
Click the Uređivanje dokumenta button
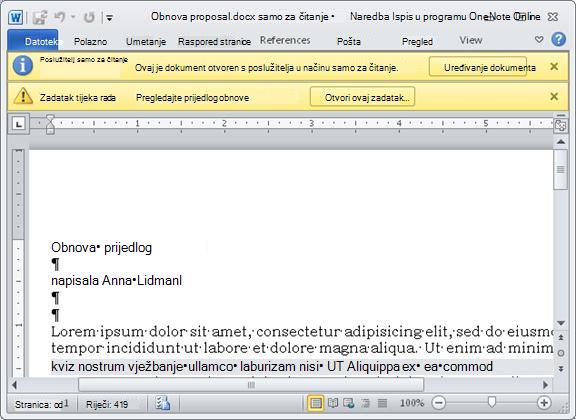pos(478,67)
